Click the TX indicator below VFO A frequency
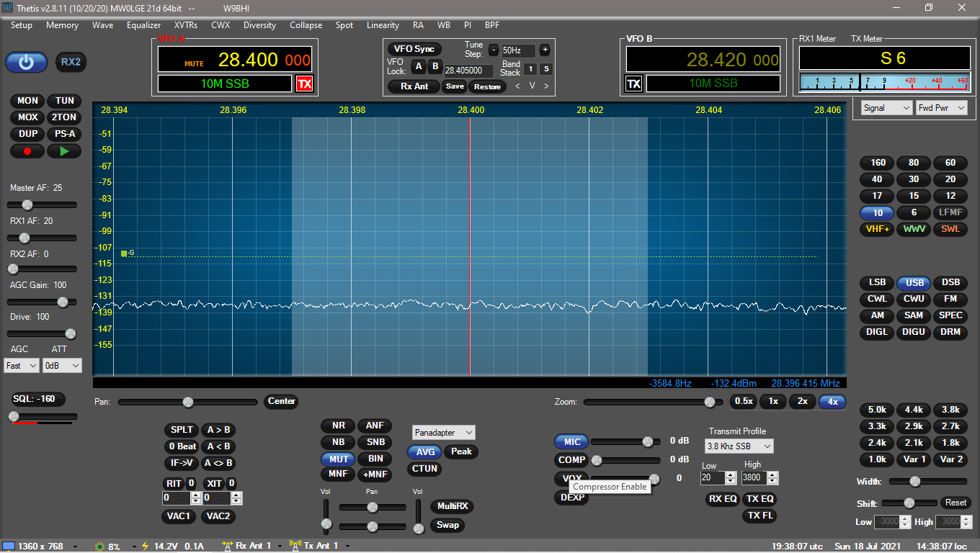Image resolution: width=980 pixels, height=553 pixels. coord(304,84)
